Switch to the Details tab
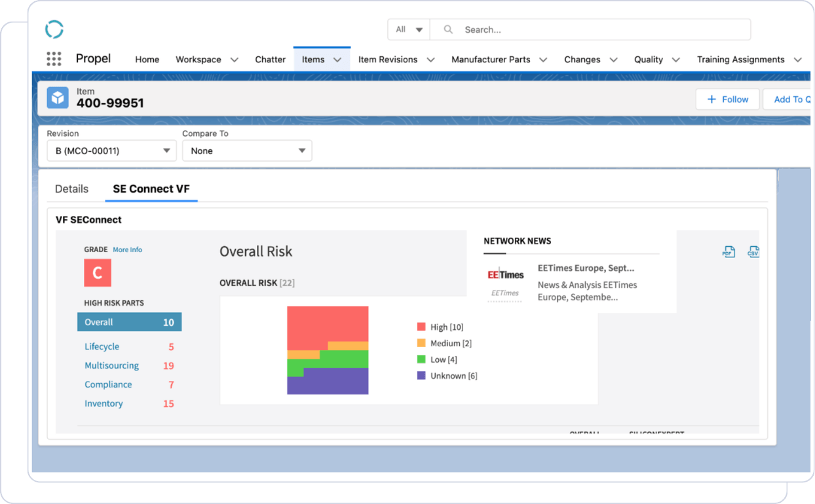The height and width of the screenshot is (504, 815). (71, 189)
